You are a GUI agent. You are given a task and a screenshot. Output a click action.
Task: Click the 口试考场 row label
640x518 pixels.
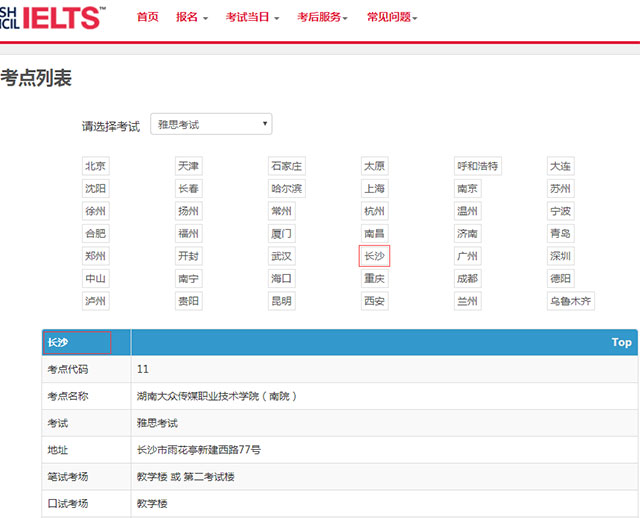coord(68,503)
